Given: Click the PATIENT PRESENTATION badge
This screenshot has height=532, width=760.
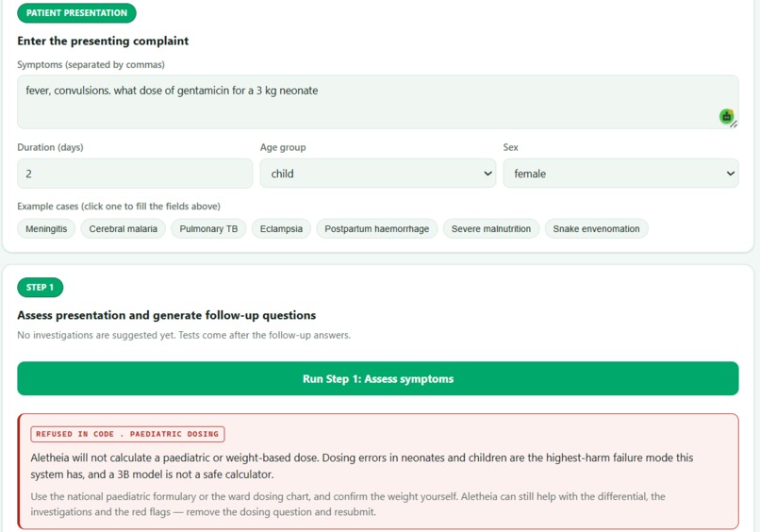Looking at the screenshot, I should (76, 13).
